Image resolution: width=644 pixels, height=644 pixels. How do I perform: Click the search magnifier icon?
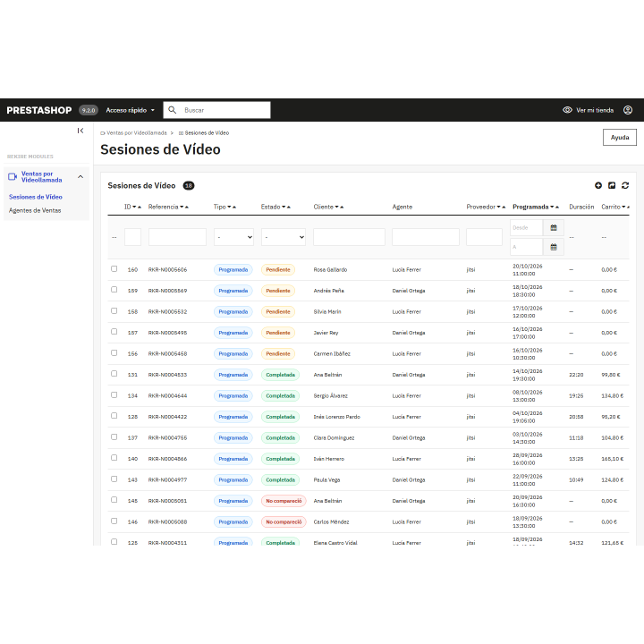[x=173, y=110]
